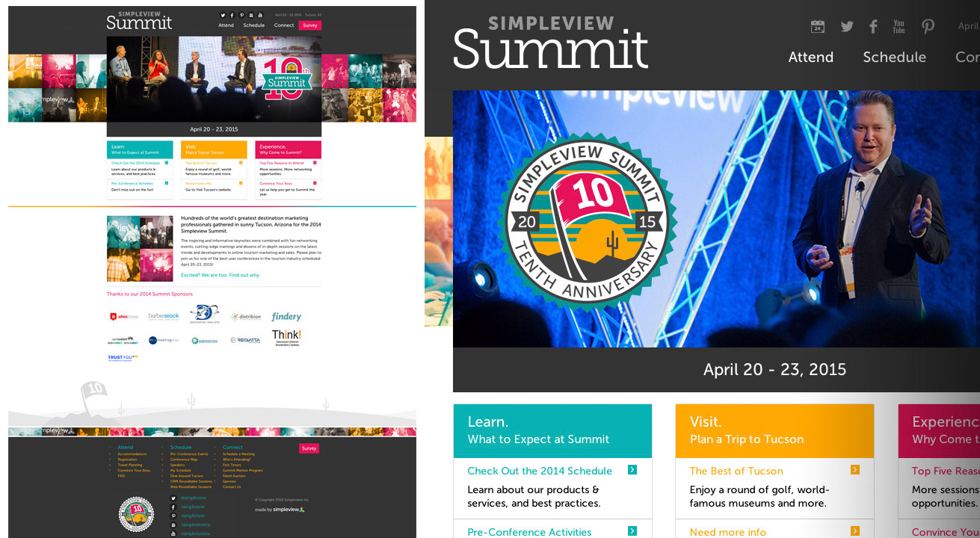
Task: Click Facebook icon in small page header
Action: point(232,15)
